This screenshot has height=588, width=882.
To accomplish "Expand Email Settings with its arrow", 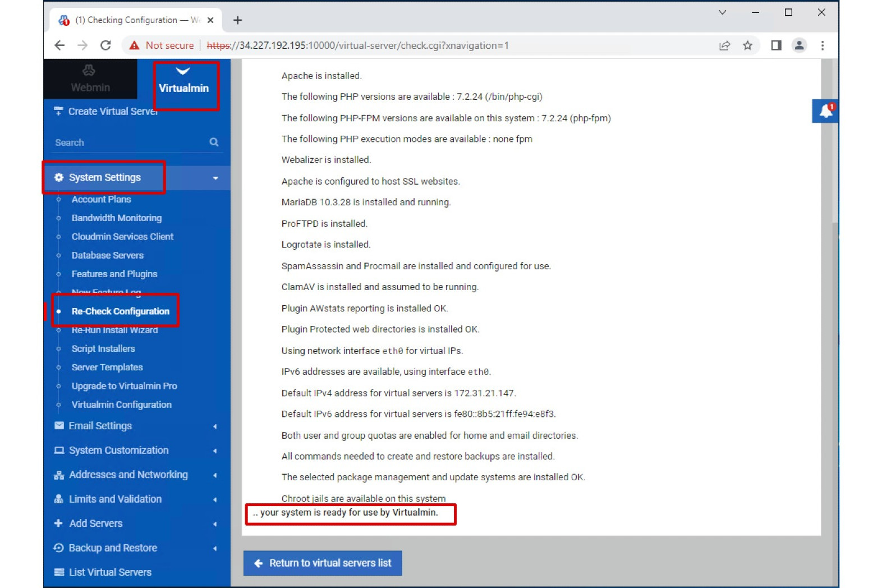I will coord(215,426).
